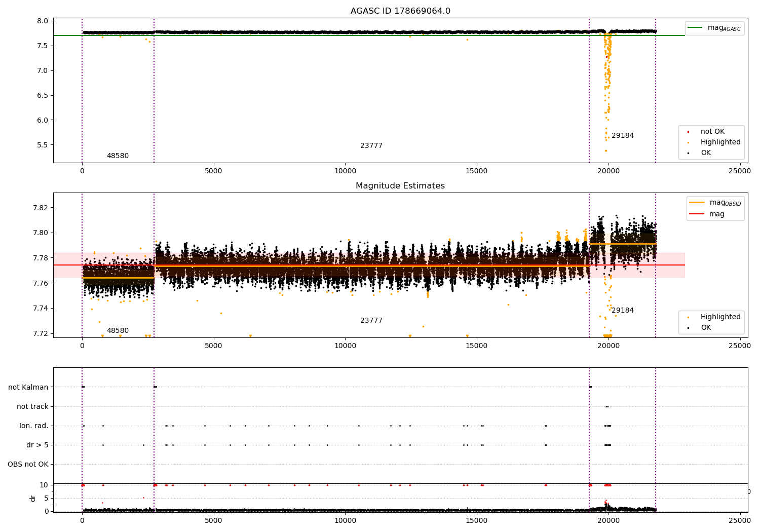Click the "10" tick on the dr axis

44,485
